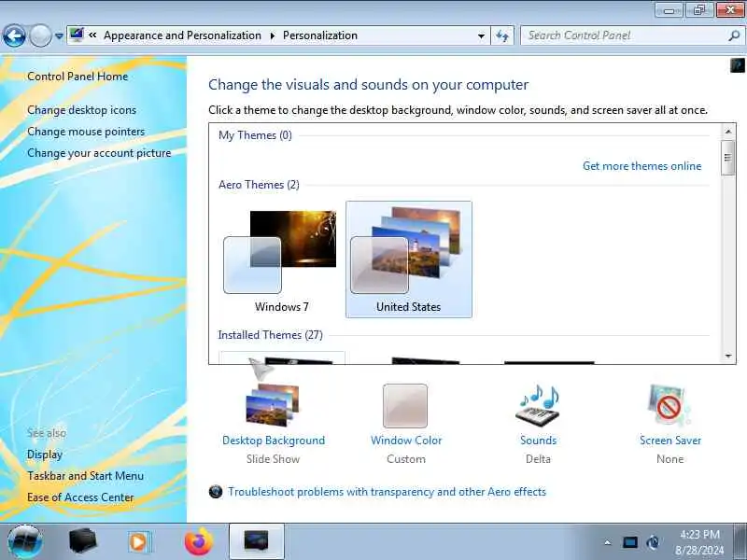Go to Control Panel Home
The height and width of the screenshot is (560, 747).
(78, 77)
